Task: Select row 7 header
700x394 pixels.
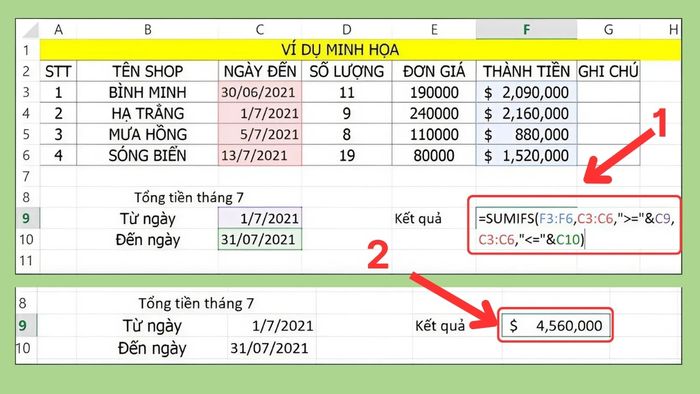Action: tap(28, 176)
